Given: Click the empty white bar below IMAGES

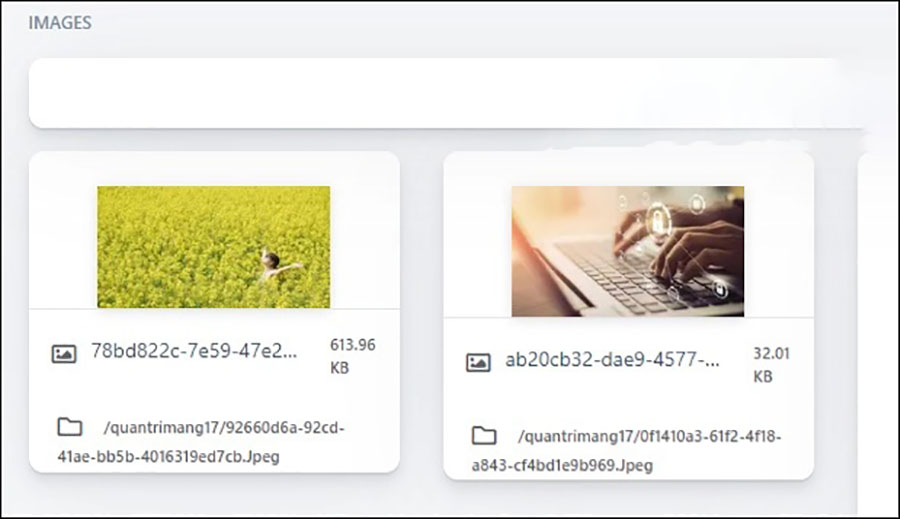Looking at the screenshot, I should [x=447, y=93].
